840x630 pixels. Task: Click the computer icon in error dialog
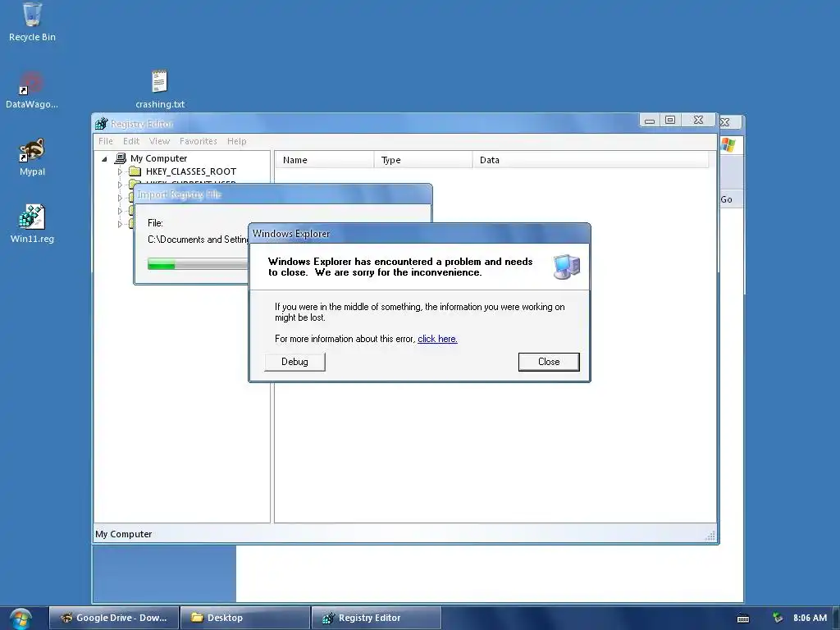[566, 267]
